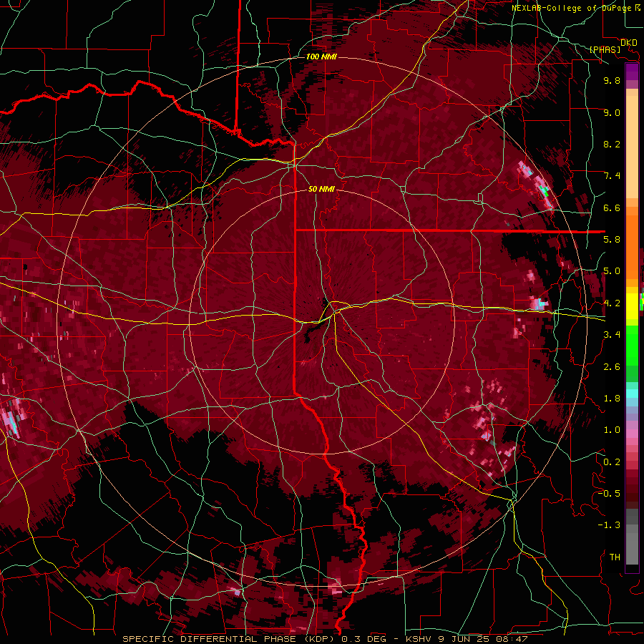Click the purple top segment of color bar
The height and width of the screenshot is (644, 644).
coord(632,72)
